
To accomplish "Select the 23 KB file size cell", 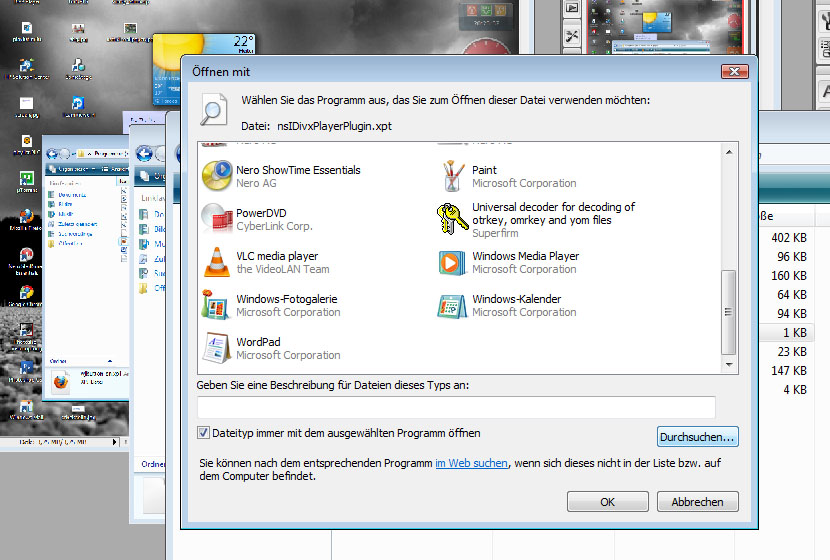I will (x=792, y=352).
